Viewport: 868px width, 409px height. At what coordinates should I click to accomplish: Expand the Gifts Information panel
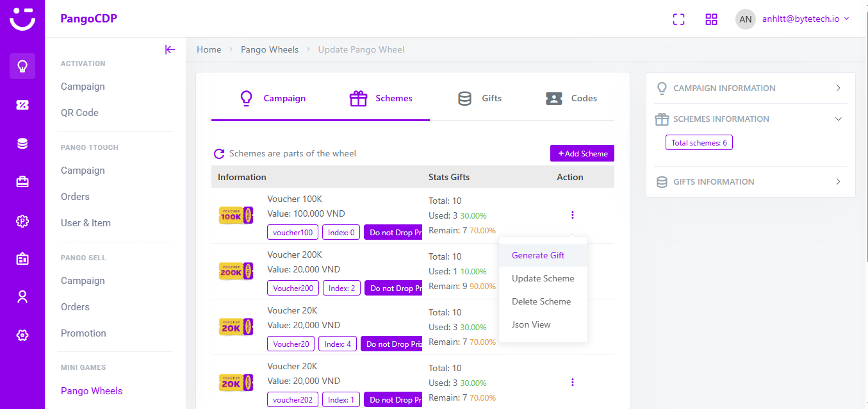pyautogui.click(x=751, y=181)
